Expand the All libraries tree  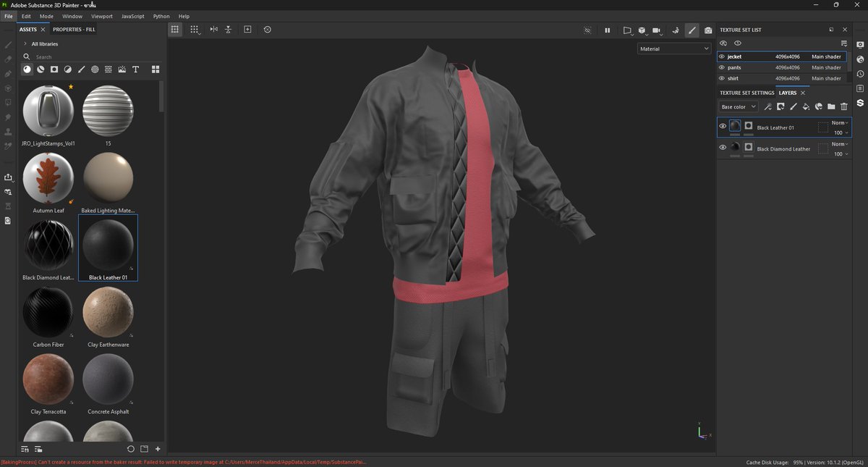click(x=25, y=43)
